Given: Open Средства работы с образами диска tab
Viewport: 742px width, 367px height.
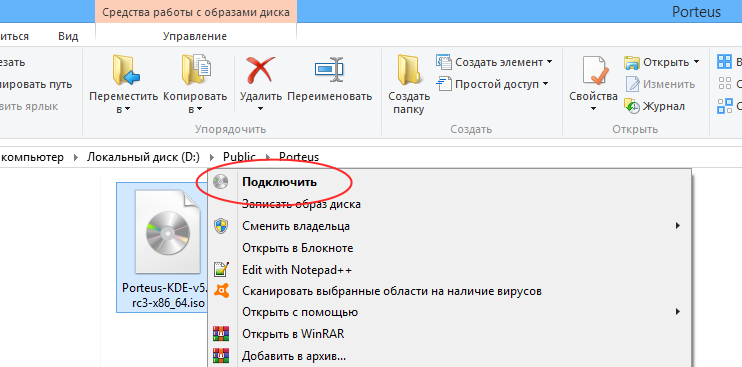Looking at the screenshot, I should (196, 12).
